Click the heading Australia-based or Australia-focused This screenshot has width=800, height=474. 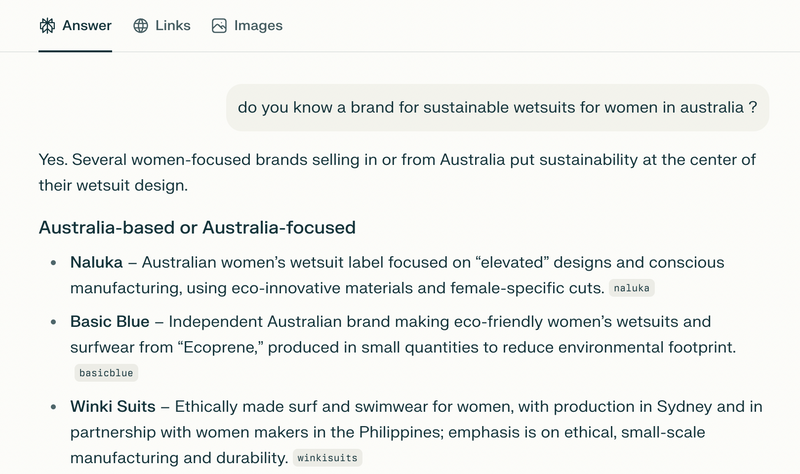coord(197,228)
